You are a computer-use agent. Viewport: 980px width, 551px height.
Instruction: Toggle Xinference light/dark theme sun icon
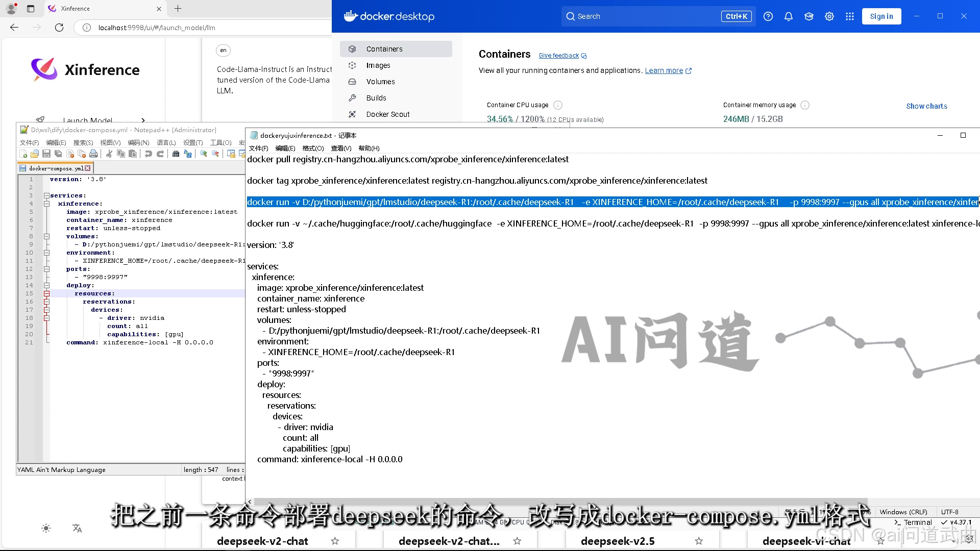click(46, 529)
